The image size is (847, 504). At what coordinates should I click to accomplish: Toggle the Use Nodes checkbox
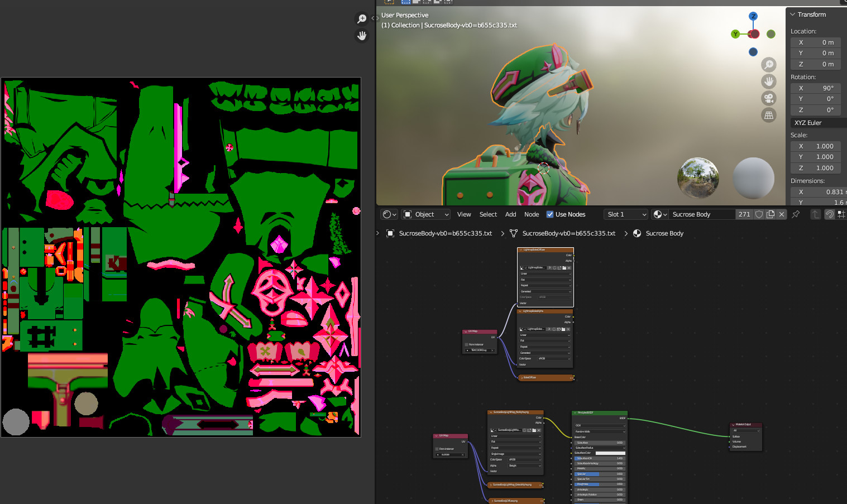(x=550, y=214)
